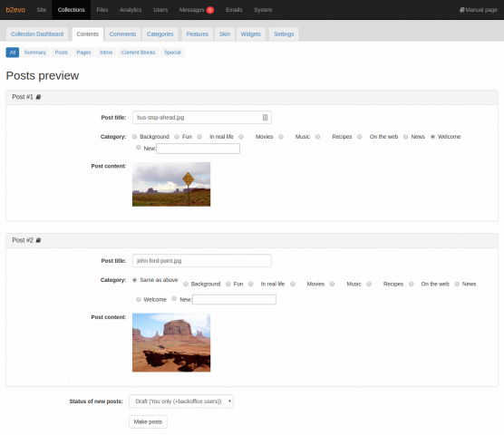Select the Intros sub-tab
Image resolution: width=504 pixels, height=435 pixels.
[x=106, y=53]
